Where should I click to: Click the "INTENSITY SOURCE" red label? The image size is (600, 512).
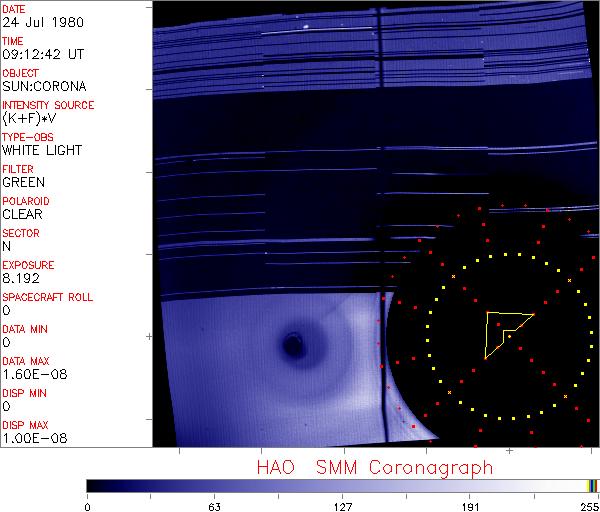pos(48,105)
